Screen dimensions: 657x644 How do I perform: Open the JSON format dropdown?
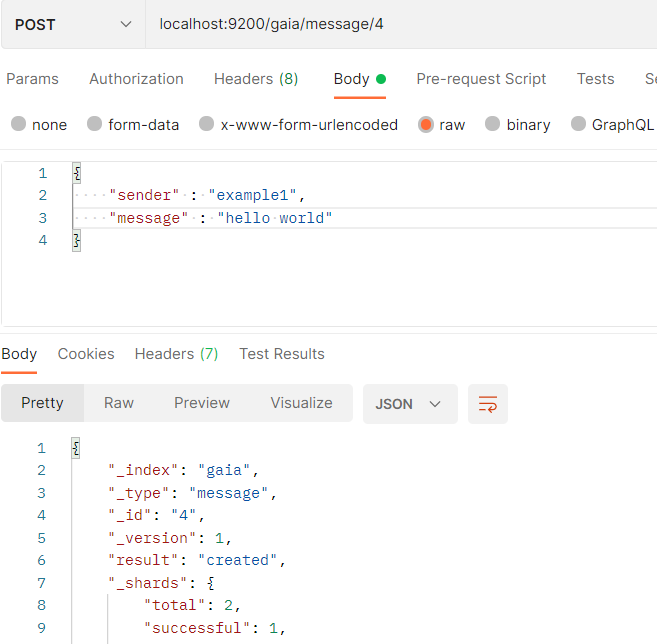pyautogui.click(x=410, y=404)
